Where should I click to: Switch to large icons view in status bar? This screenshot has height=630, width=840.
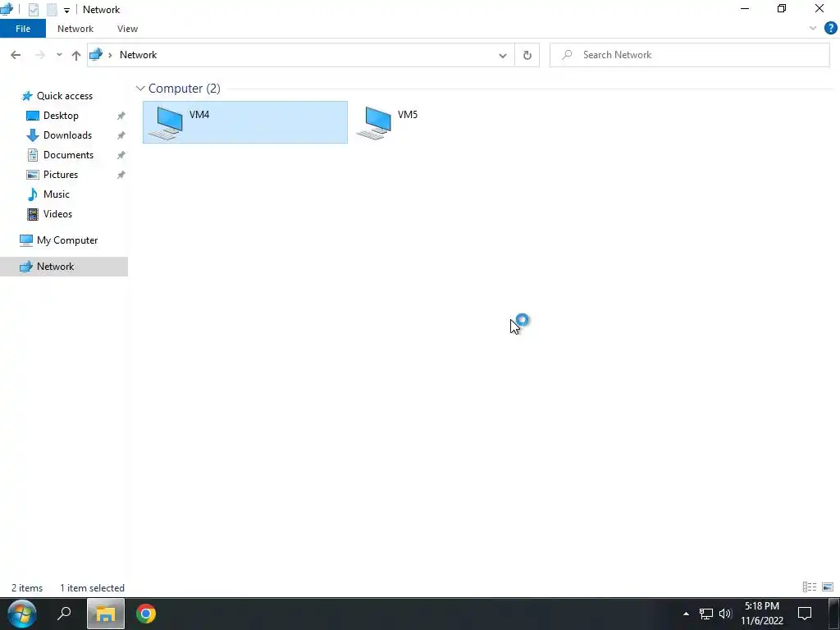tap(828, 587)
